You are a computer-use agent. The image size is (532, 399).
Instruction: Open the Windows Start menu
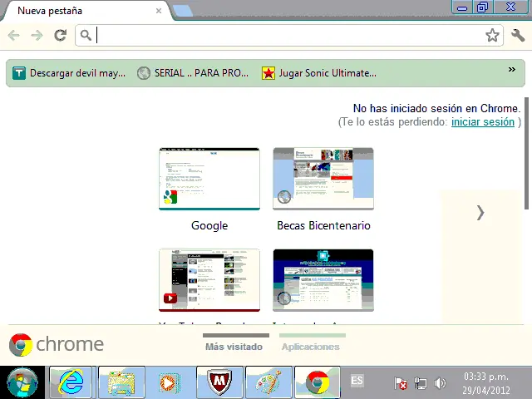coord(22,382)
